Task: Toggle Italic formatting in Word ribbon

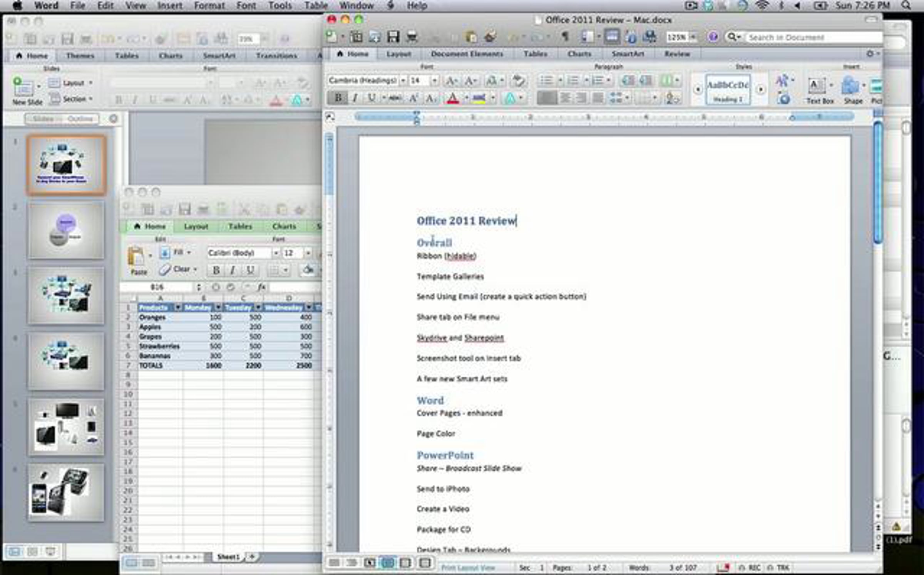Action: pos(355,98)
